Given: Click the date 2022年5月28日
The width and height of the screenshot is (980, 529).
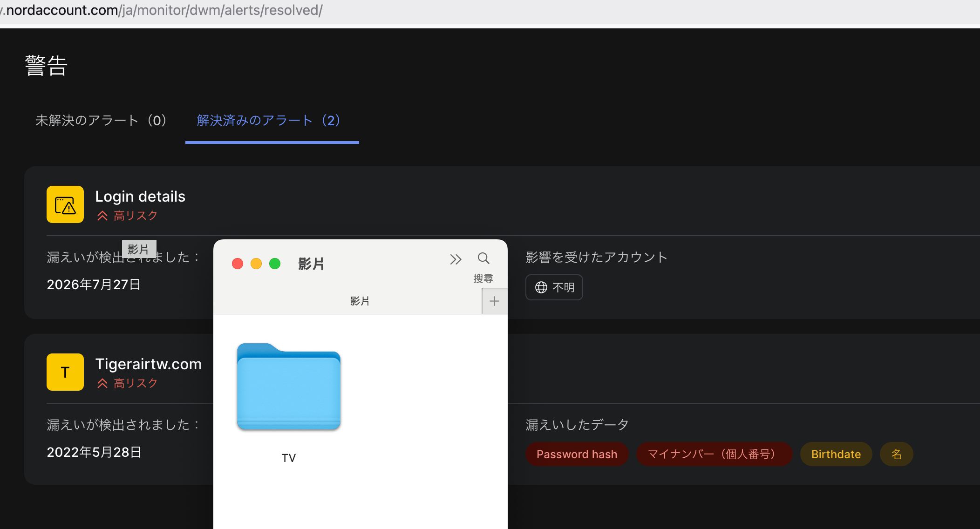Looking at the screenshot, I should 94,452.
